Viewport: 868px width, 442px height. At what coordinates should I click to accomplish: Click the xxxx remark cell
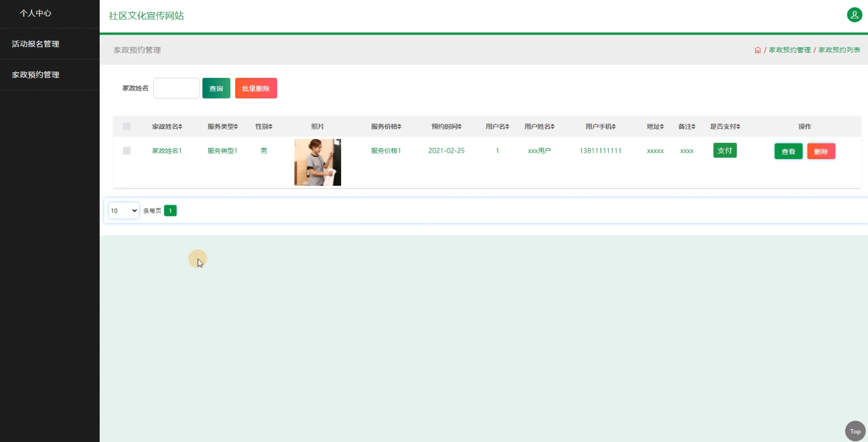coord(687,151)
